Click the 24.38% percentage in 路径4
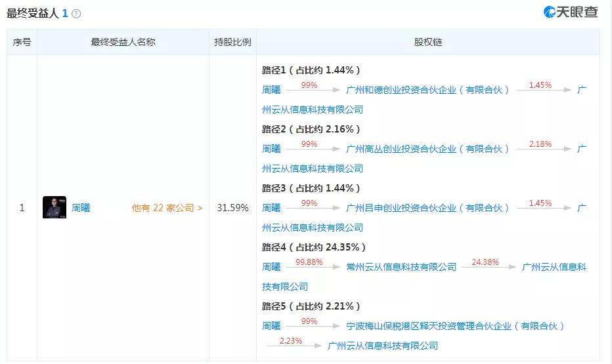The image size is (612, 364). [485, 262]
